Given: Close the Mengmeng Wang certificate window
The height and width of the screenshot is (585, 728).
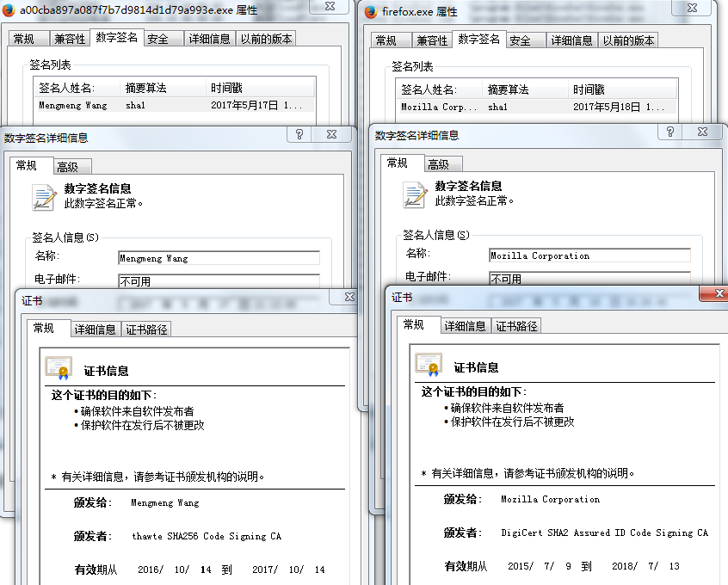Looking at the screenshot, I should 349,297.
